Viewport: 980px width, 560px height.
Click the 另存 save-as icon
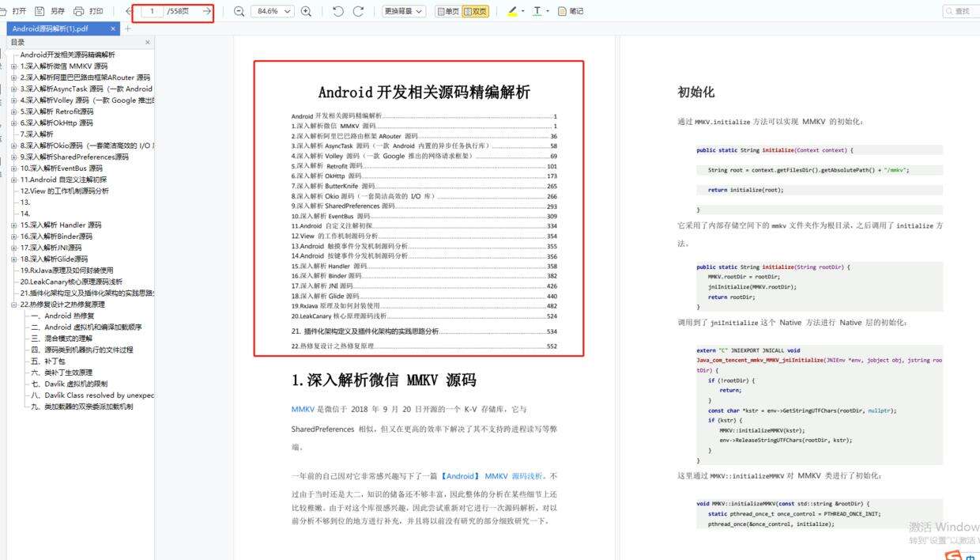tap(40, 11)
